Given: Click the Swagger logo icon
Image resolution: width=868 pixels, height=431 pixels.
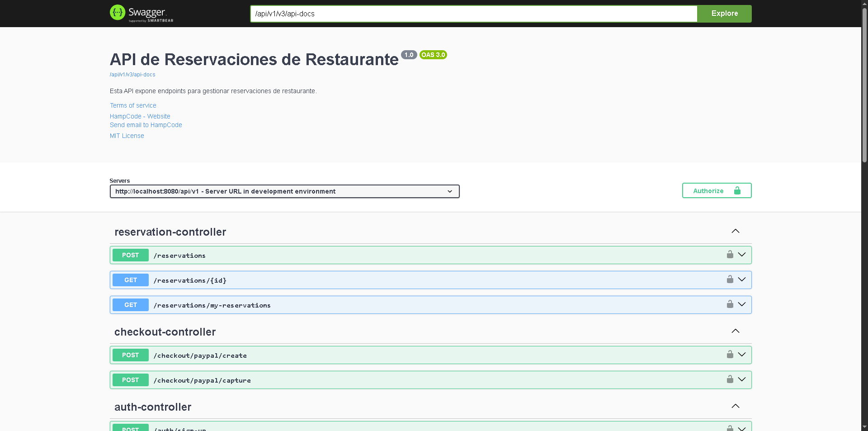Looking at the screenshot, I should [118, 13].
